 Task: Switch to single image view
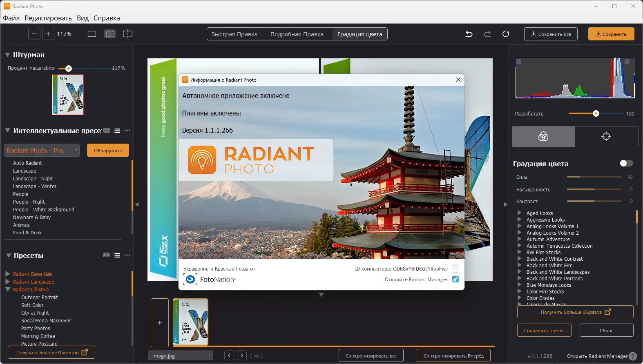(x=92, y=34)
